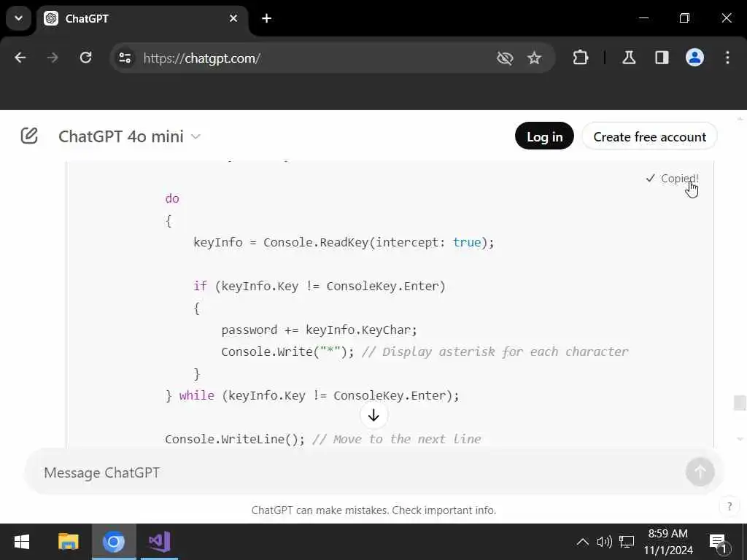The width and height of the screenshot is (747, 560).
Task: Open a new browser tab
Action: pos(267,18)
